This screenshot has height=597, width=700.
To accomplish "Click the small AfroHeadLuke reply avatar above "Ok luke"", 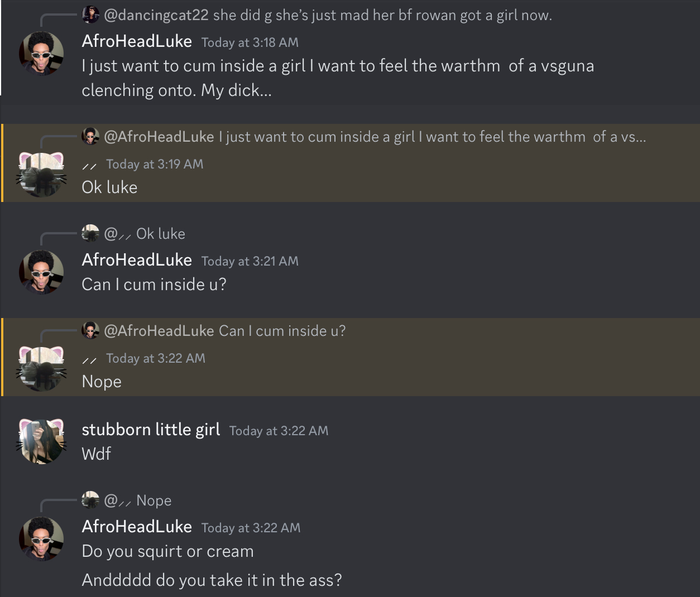I will [90, 136].
